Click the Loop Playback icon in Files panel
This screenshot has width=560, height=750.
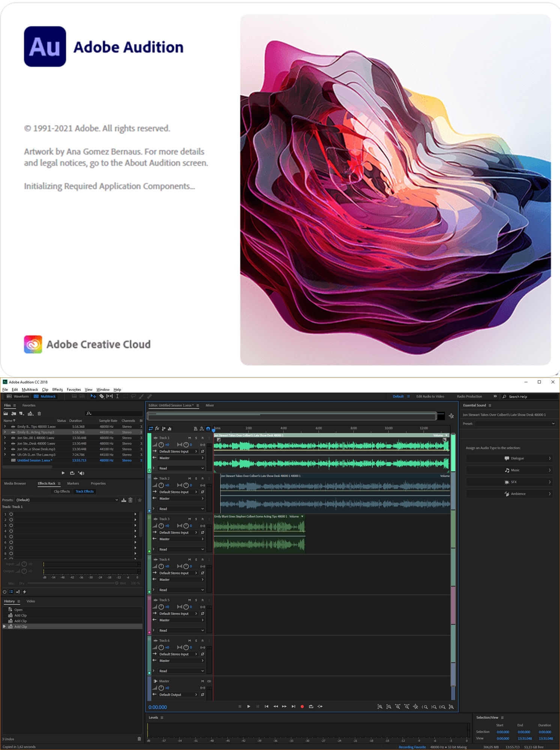point(72,473)
